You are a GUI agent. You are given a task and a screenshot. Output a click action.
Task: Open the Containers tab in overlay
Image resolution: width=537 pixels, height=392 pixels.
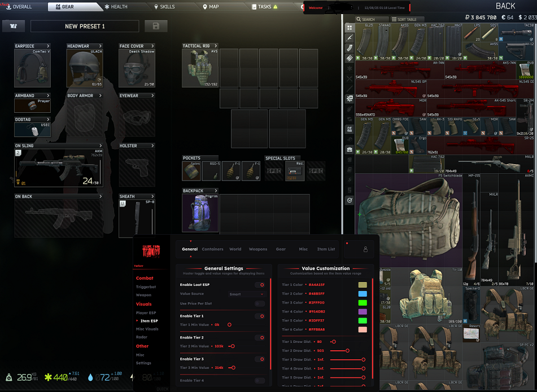click(212, 249)
